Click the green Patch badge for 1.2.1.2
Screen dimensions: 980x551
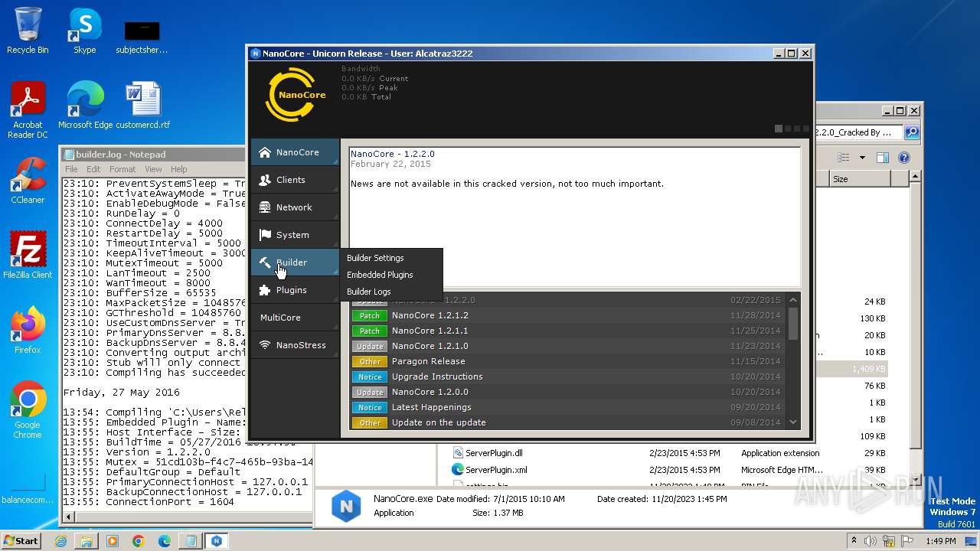point(370,315)
